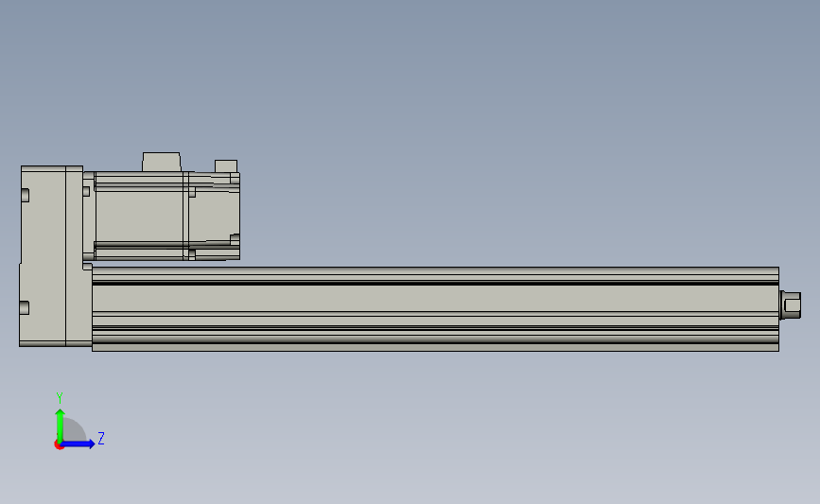Click the red X axis dot at the triad origin
The height and width of the screenshot is (504, 820).
(x=59, y=445)
